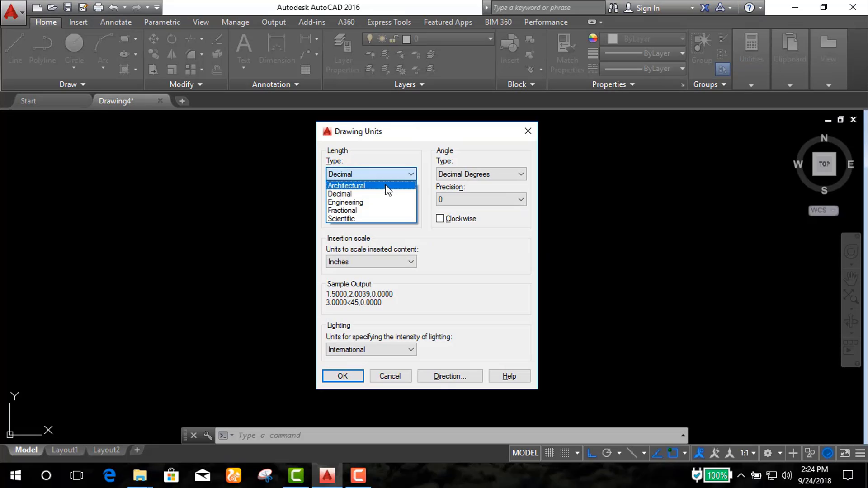Image resolution: width=868 pixels, height=488 pixels.
Task: Choose Architectural from Length Type list
Action: [346, 185]
